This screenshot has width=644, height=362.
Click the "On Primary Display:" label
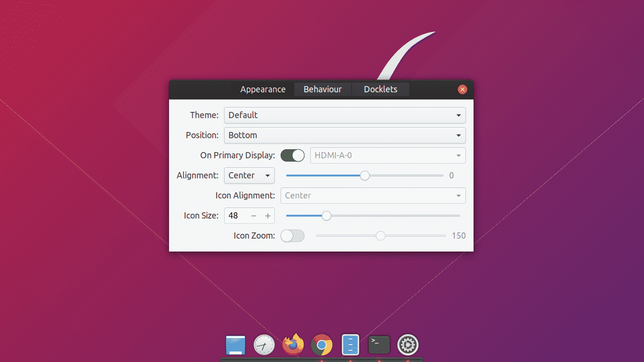click(x=237, y=155)
